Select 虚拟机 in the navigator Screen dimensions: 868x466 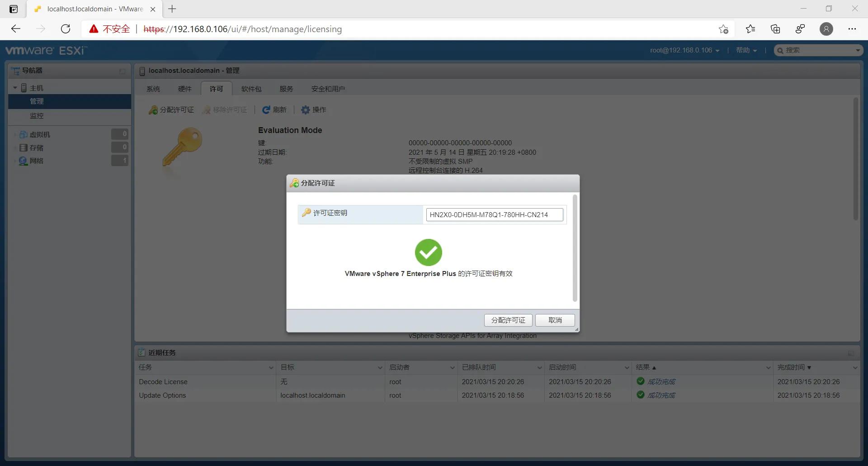[40, 134]
